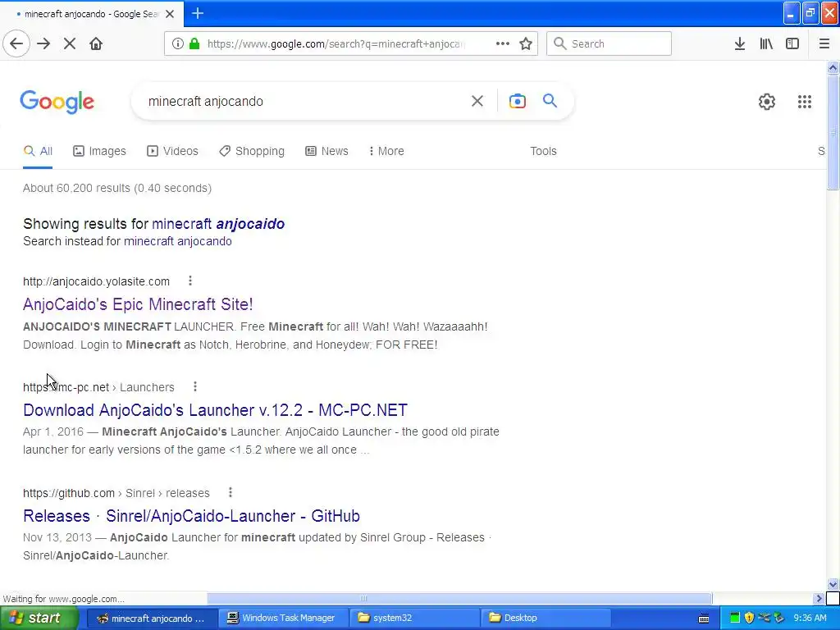Image resolution: width=840 pixels, height=630 pixels.
Task: Open the Library icon in Firefox toolbar
Action: click(766, 44)
